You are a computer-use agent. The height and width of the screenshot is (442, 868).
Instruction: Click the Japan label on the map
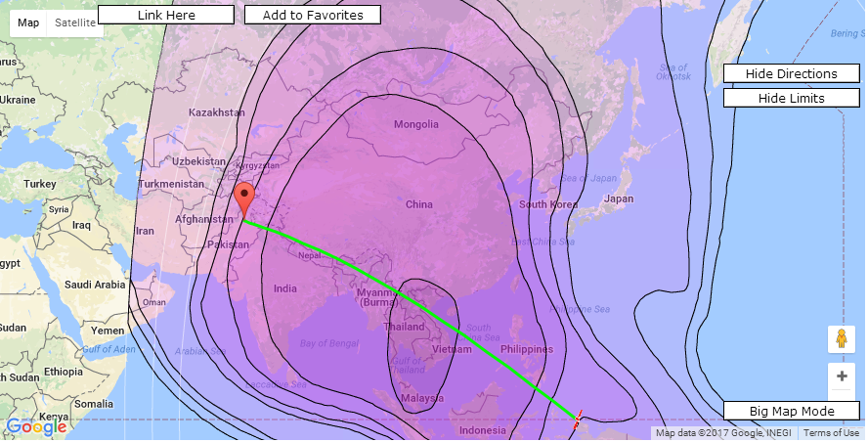[x=619, y=199]
